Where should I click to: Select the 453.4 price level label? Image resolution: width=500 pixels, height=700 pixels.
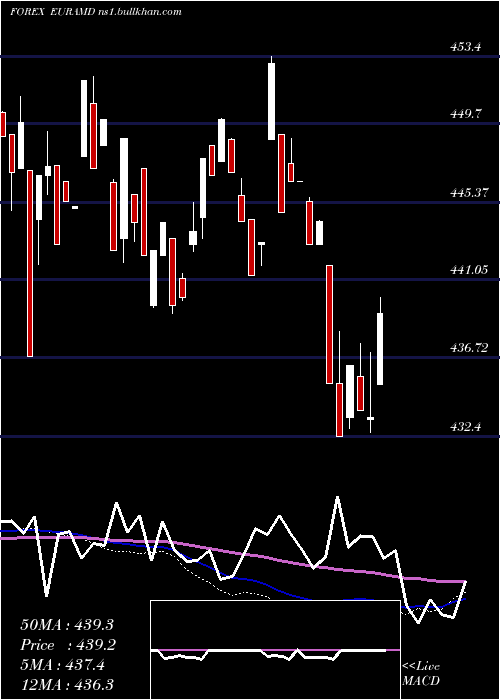coord(465,46)
